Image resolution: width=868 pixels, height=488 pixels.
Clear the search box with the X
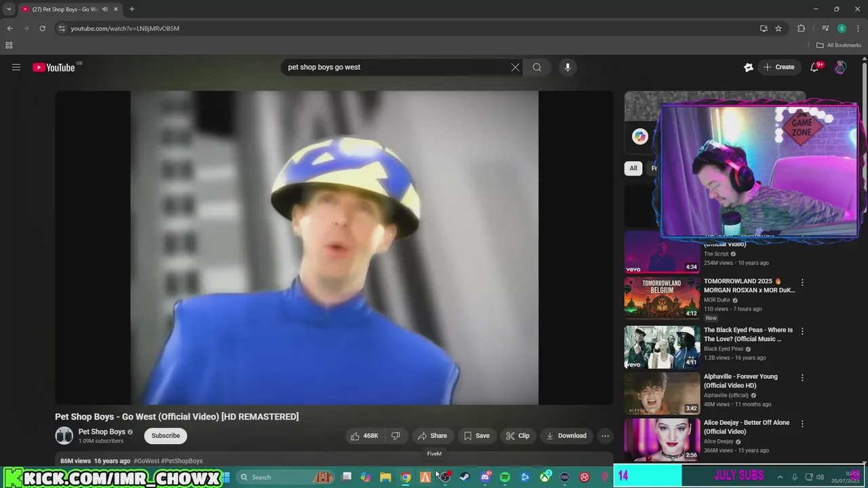515,67
